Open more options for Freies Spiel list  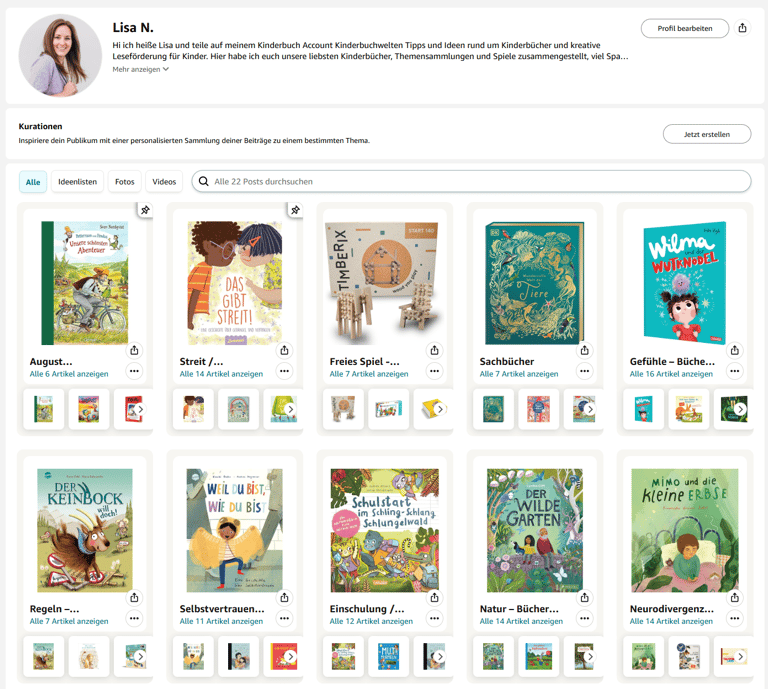pos(434,371)
